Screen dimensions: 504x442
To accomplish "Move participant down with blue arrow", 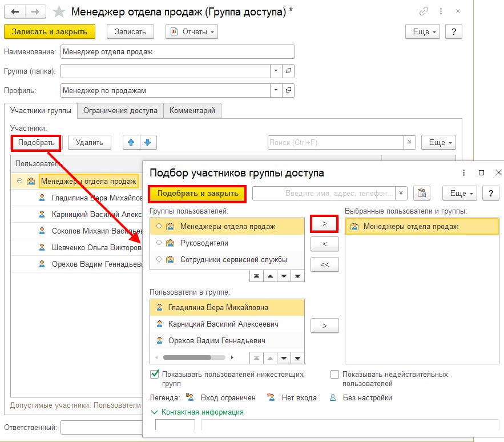I will point(148,142).
